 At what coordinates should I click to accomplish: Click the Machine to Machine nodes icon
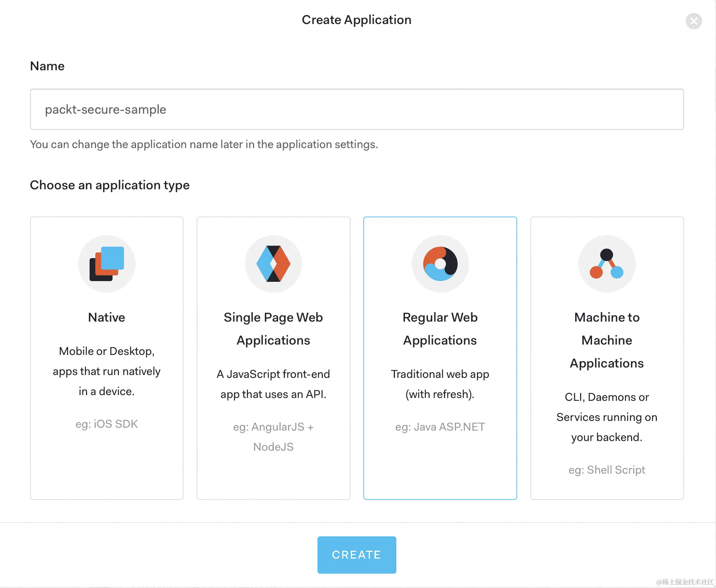pos(607,264)
